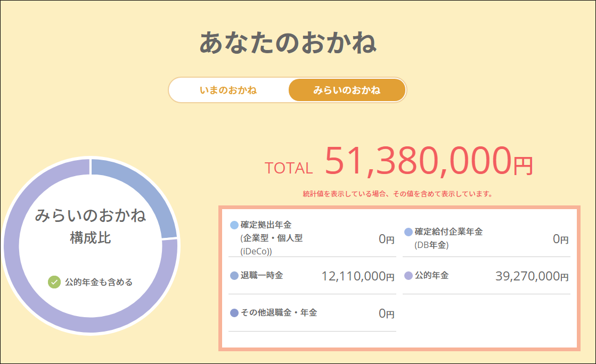Click the あなたのおかね heading
The width and height of the screenshot is (596, 364).
click(x=288, y=43)
